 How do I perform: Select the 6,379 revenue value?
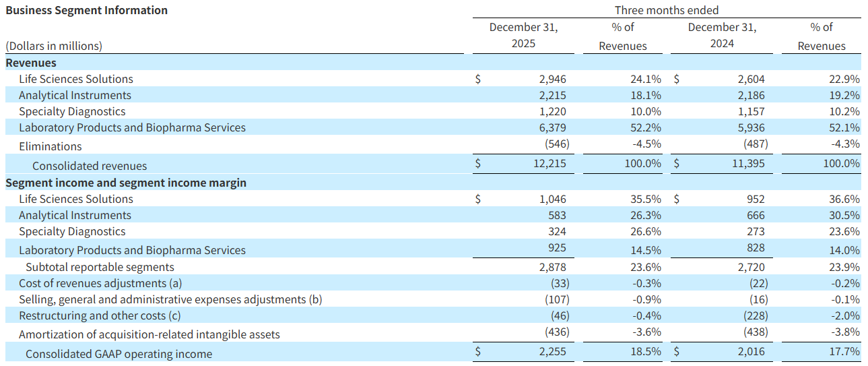point(554,127)
